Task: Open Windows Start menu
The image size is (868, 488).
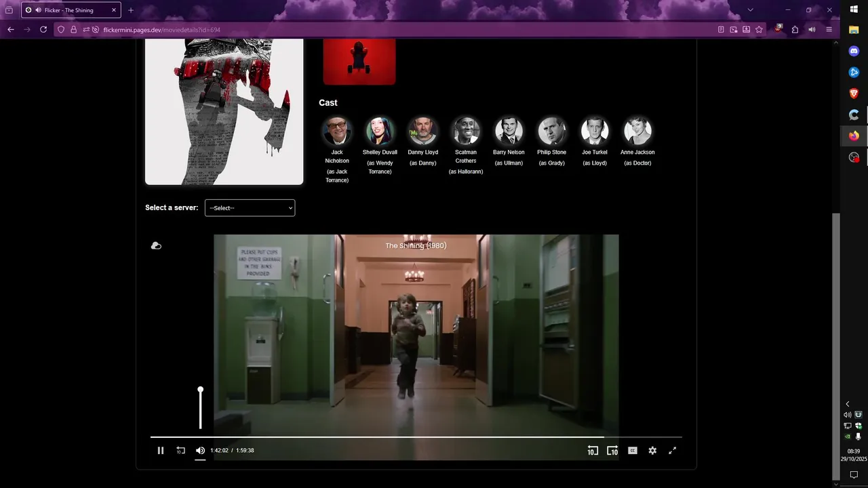Action: [854, 9]
